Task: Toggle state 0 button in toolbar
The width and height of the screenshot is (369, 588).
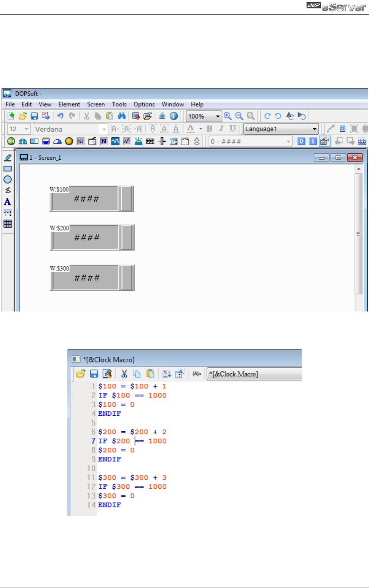Action: [x=301, y=141]
